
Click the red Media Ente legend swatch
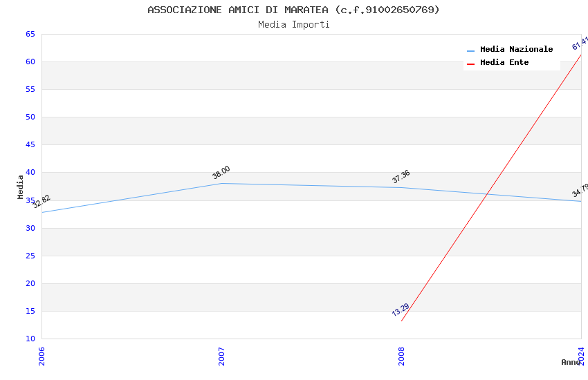click(x=471, y=64)
